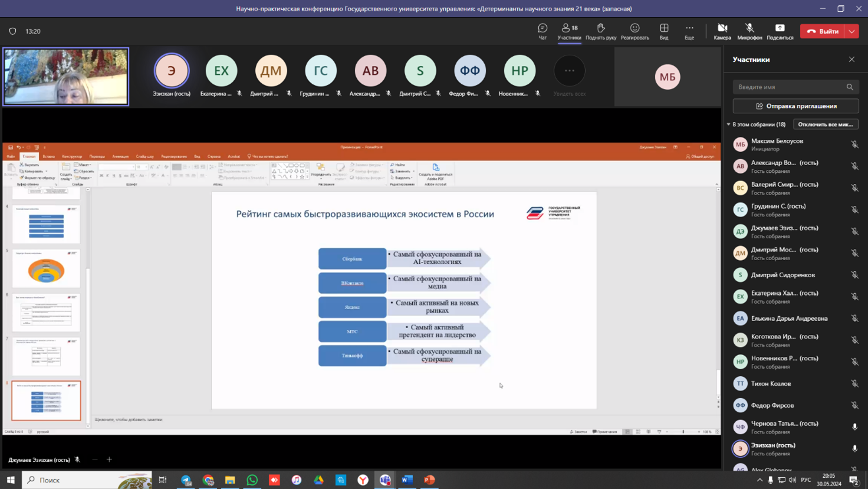The image size is (868, 489).
Task: Toggle mic icon for Федор Фирсов
Action: (x=854, y=405)
